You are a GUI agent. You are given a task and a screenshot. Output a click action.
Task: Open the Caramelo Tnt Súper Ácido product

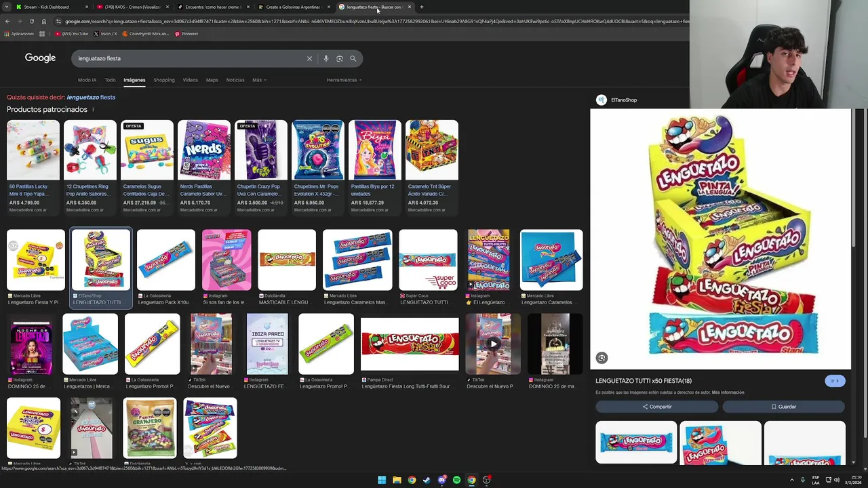pyautogui.click(x=431, y=167)
